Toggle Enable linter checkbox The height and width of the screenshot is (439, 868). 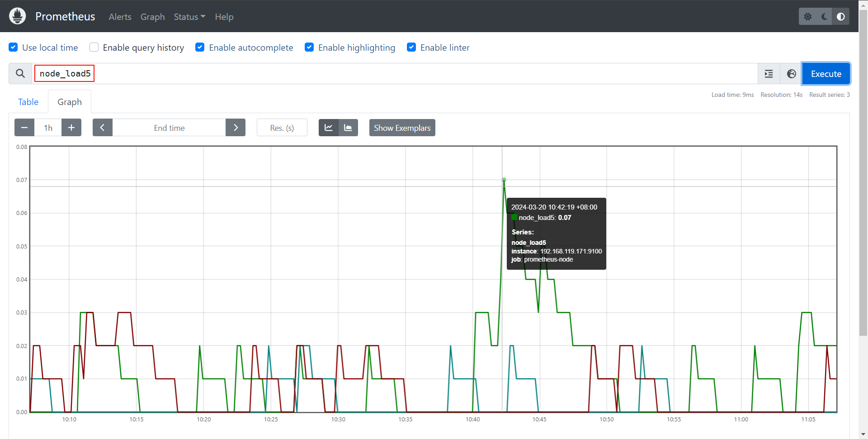(x=411, y=47)
